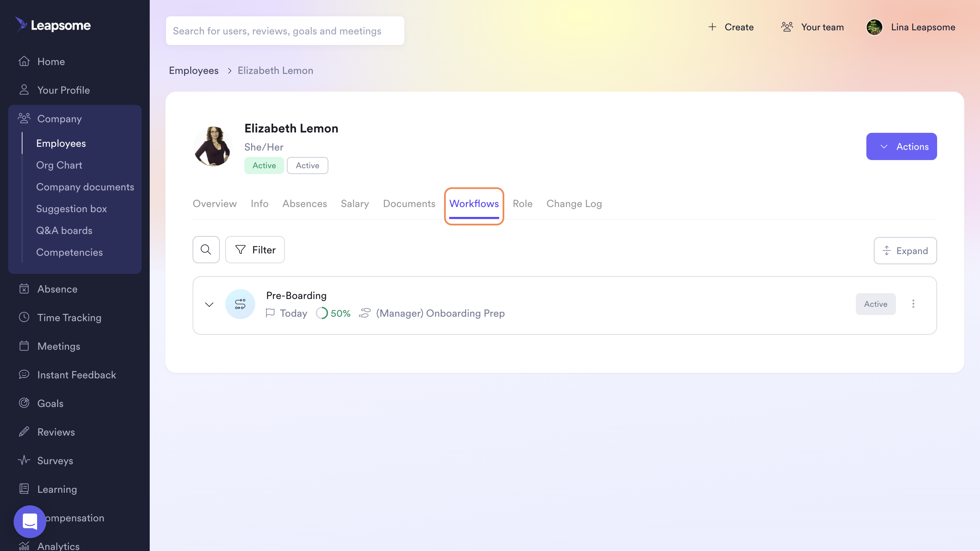Open Reviews in the sidebar

46,432
